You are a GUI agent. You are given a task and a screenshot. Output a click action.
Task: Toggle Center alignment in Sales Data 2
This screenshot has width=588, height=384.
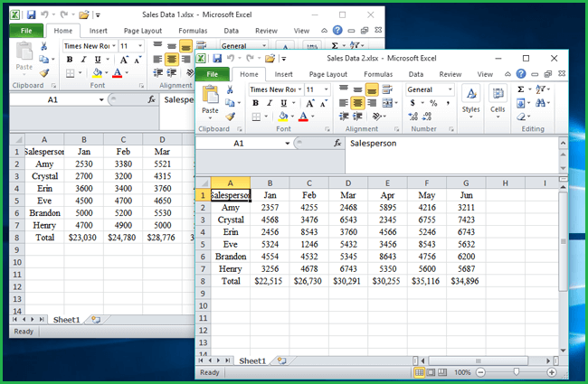coord(356,103)
